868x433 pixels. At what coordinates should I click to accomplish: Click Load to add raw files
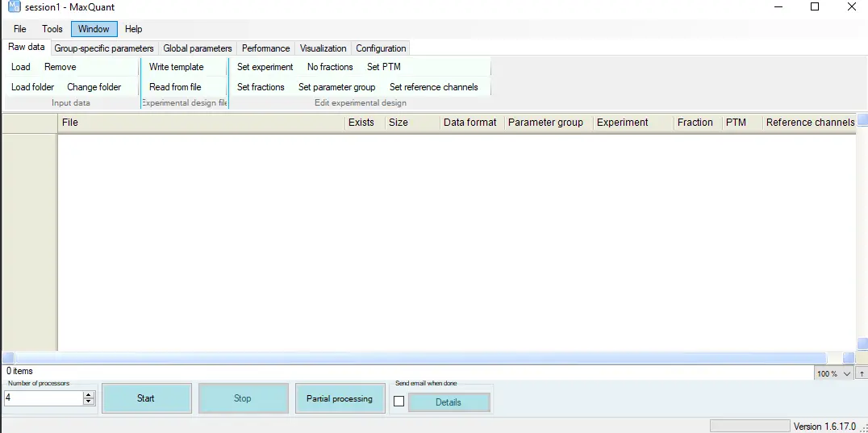click(x=21, y=67)
